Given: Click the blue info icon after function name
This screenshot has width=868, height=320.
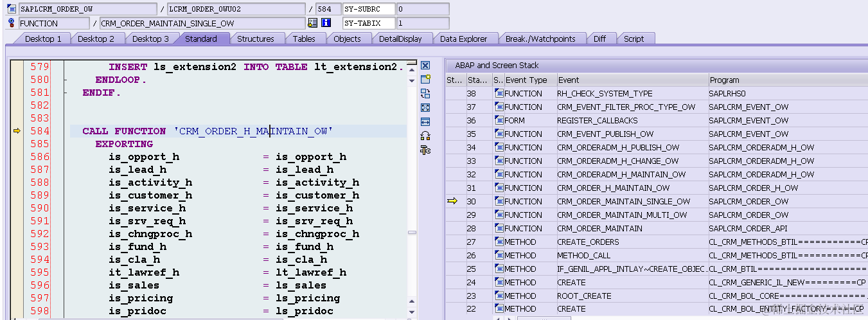Looking at the screenshot, I should (326, 23).
